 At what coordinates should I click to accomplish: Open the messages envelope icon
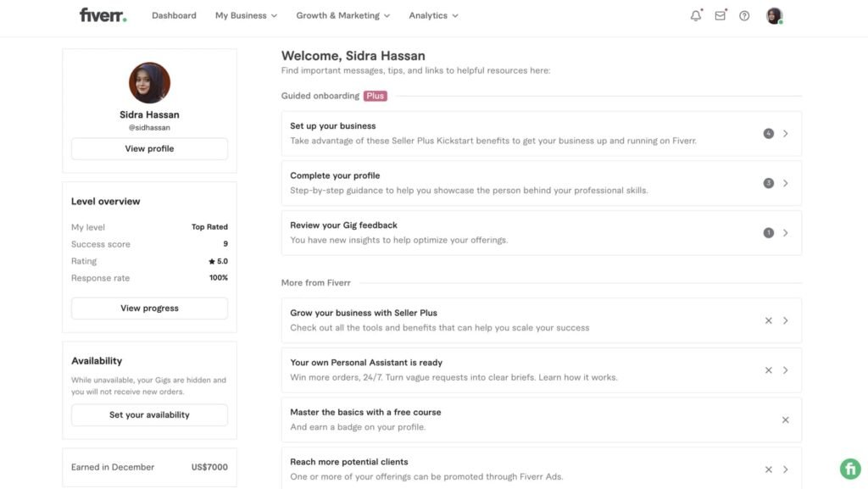click(x=720, y=15)
